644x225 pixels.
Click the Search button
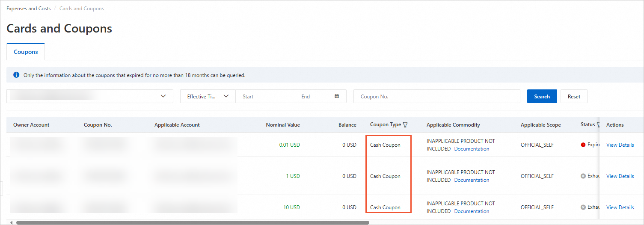click(x=542, y=96)
